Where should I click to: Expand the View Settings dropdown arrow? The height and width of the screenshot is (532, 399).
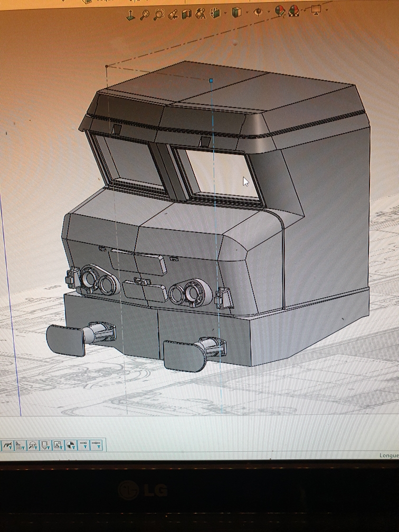(x=327, y=9)
